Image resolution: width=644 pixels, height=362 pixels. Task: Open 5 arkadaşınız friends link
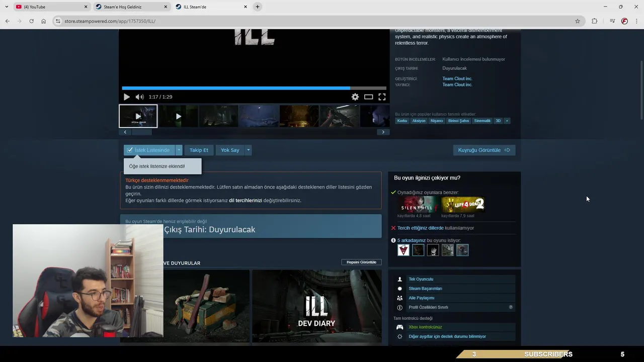point(412,240)
